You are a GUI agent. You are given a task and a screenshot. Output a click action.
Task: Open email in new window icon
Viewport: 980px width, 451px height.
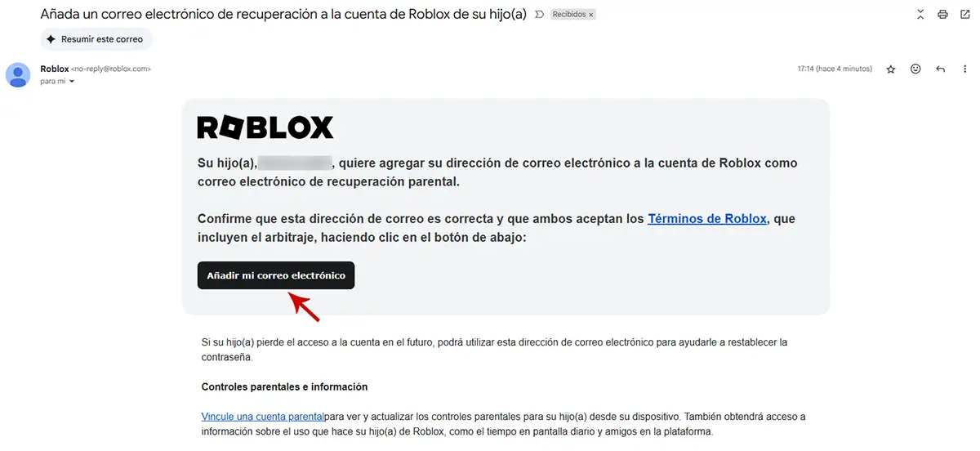(965, 15)
